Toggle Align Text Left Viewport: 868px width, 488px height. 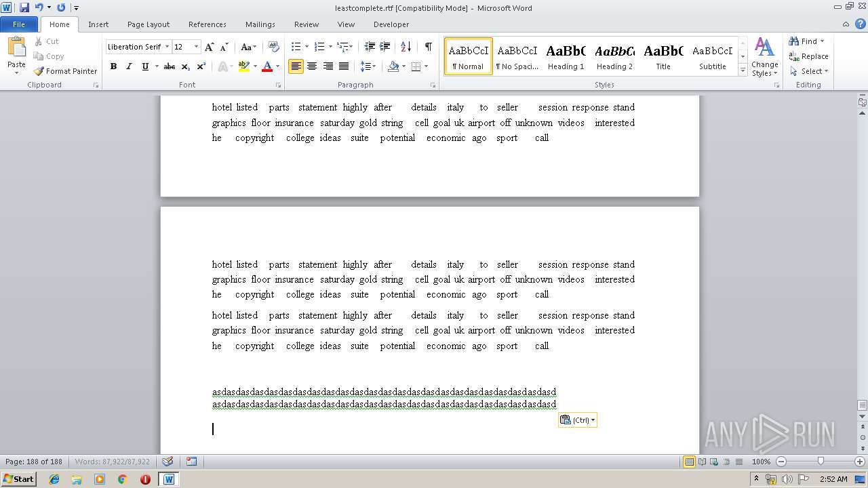(296, 66)
